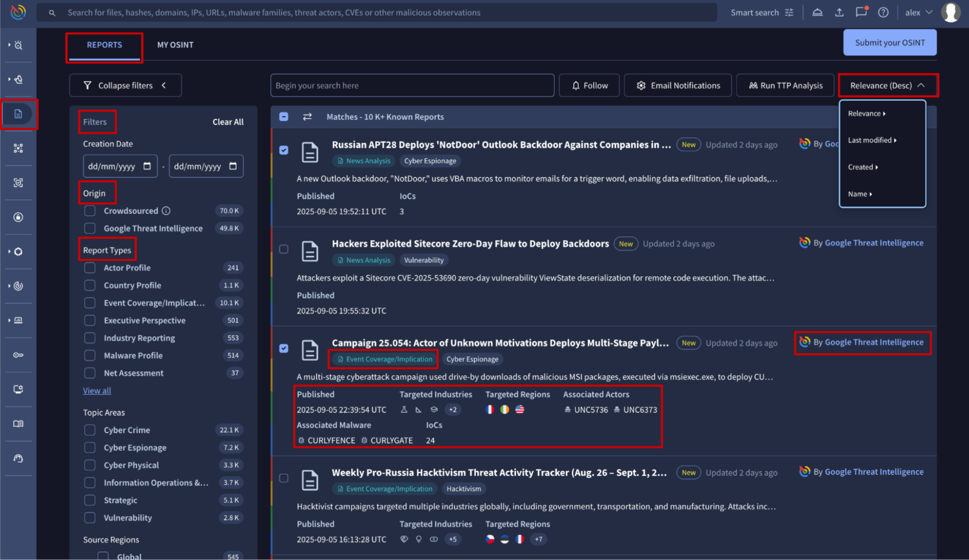The image size is (969, 560).
Task: Switch to the MY OSINT tab
Action: coord(175,45)
